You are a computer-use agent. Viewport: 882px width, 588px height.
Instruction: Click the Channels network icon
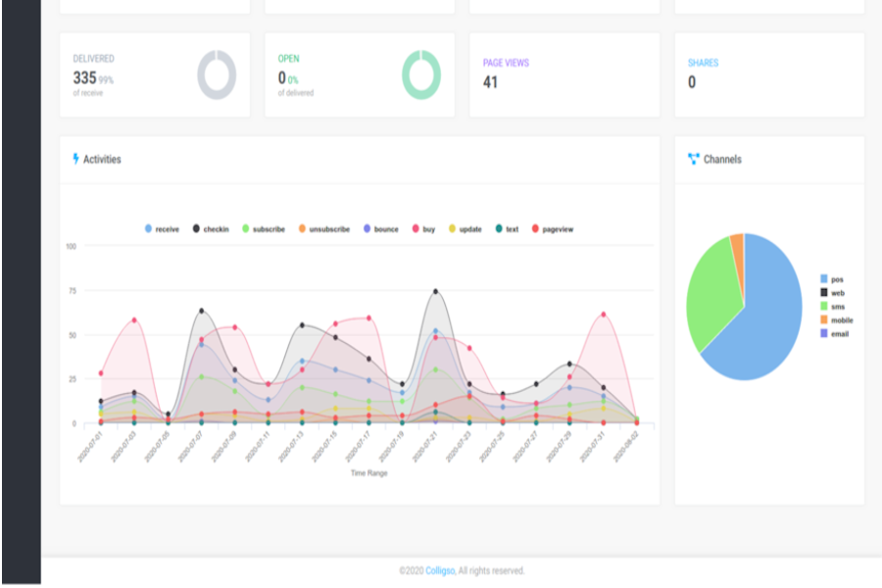(694, 159)
